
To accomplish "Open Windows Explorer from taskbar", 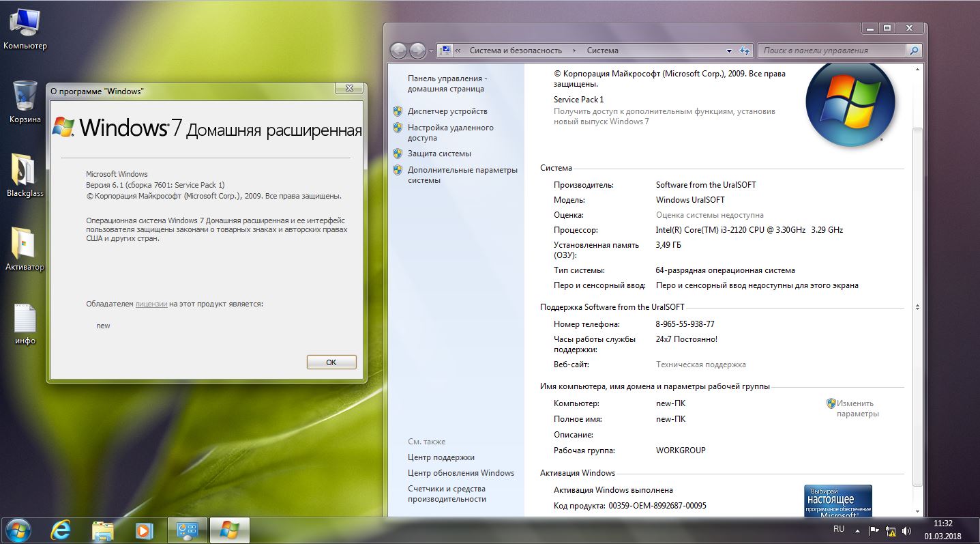I will (x=103, y=530).
